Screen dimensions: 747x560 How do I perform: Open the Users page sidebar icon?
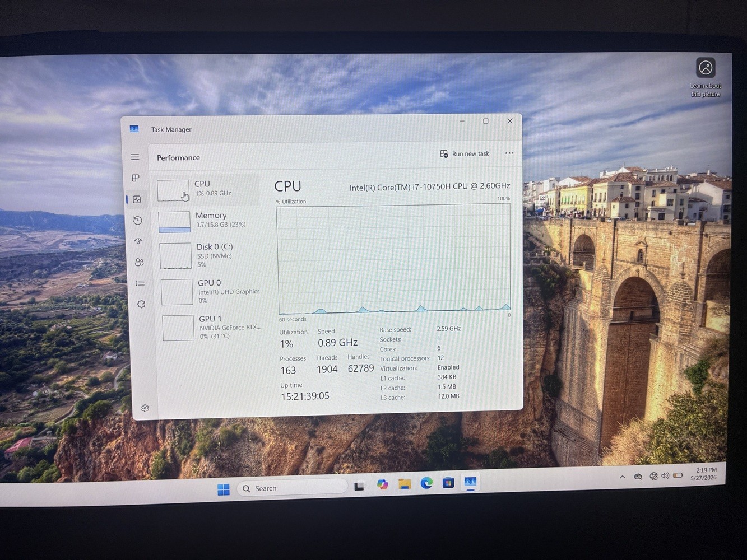tap(140, 262)
